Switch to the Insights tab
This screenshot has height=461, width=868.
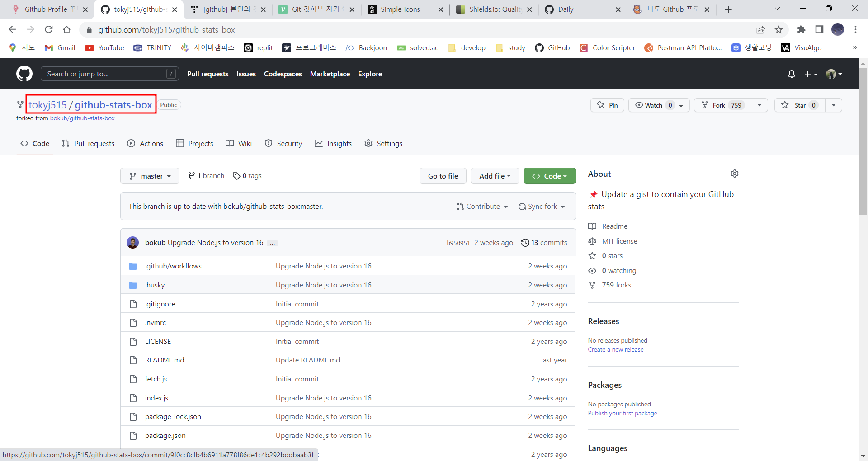tap(333, 143)
